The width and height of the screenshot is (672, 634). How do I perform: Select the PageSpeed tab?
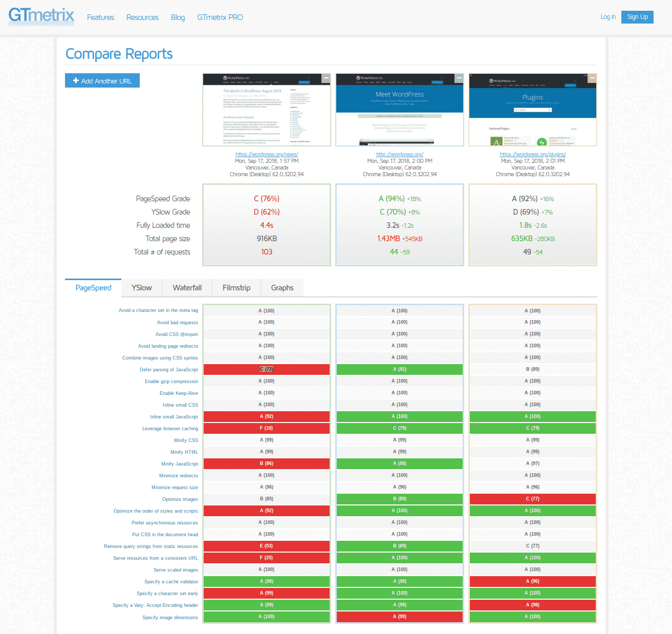coord(93,288)
